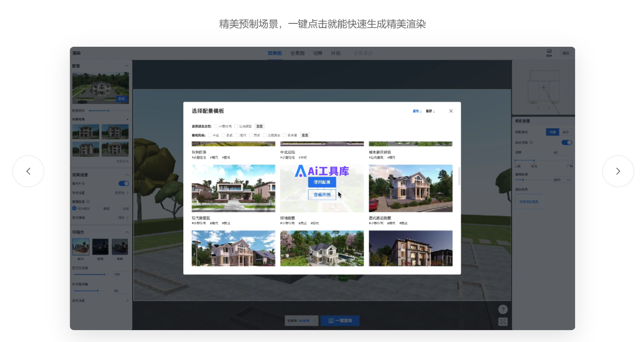
Task: Expand the 其他设置 row
Action: 100,300
